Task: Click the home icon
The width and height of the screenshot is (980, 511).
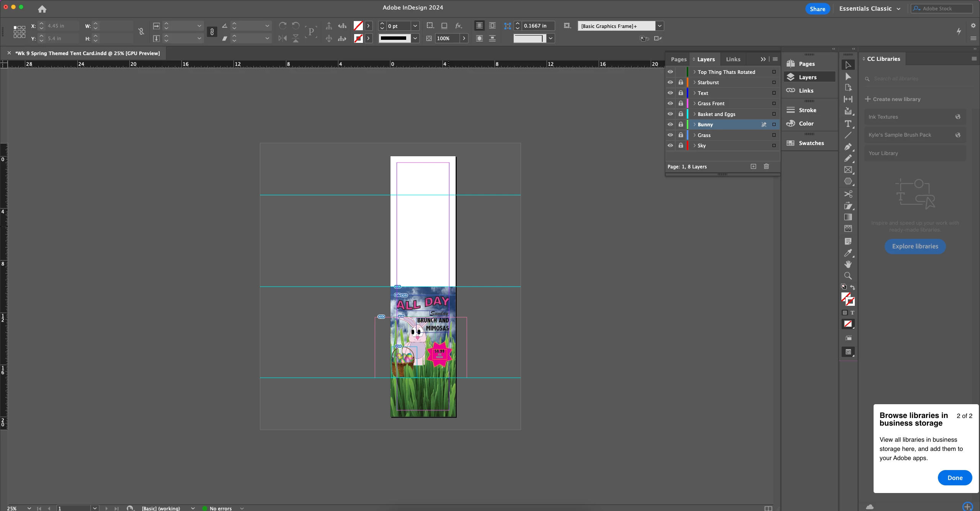Action: coord(42,8)
